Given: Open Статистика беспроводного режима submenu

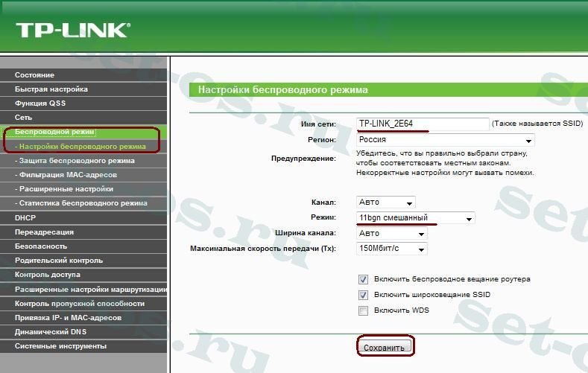Looking at the screenshot, I should click(83, 203).
